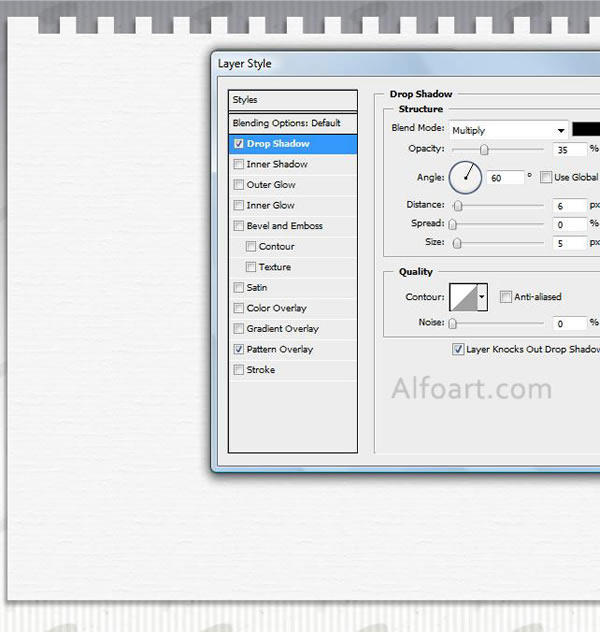Click the Distance value field
This screenshot has height=632, width=600.
coord(569,206)
